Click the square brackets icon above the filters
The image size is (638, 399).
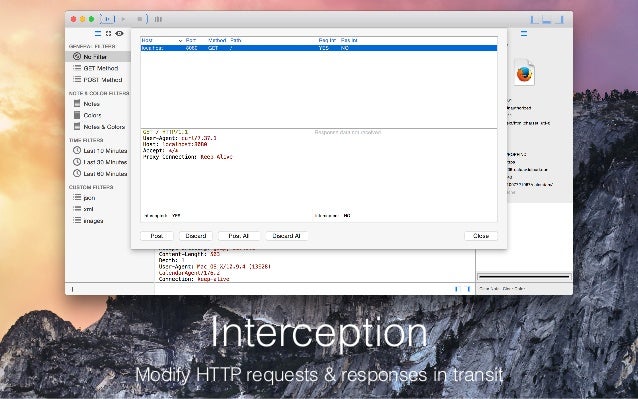pos(108,33)
